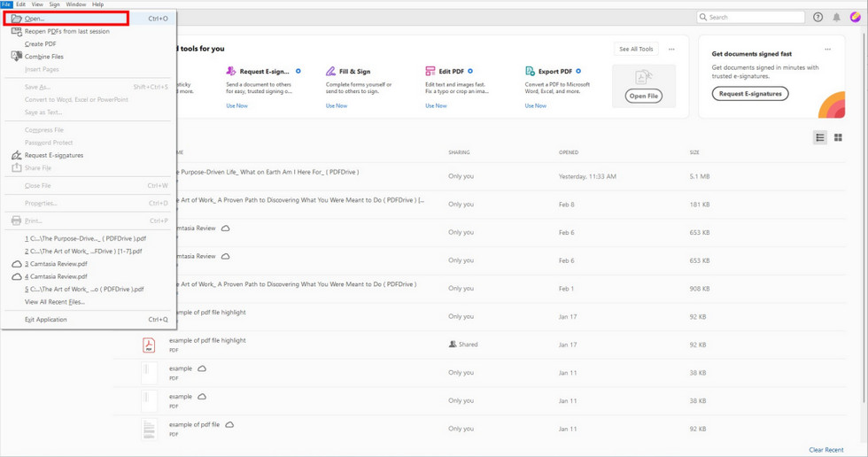The image size is (868, 457).
Task: Switch to grid thumbnail view
Action: point(838,138)
